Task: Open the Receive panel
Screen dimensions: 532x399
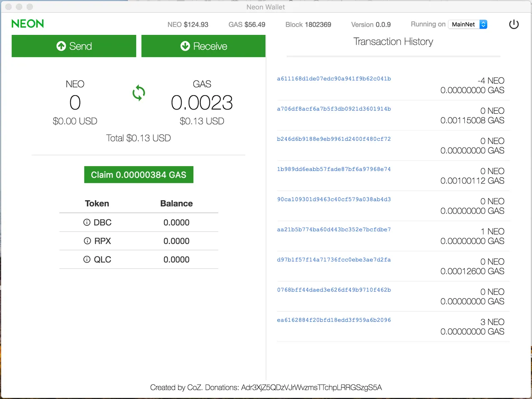Action: (203, 46)
